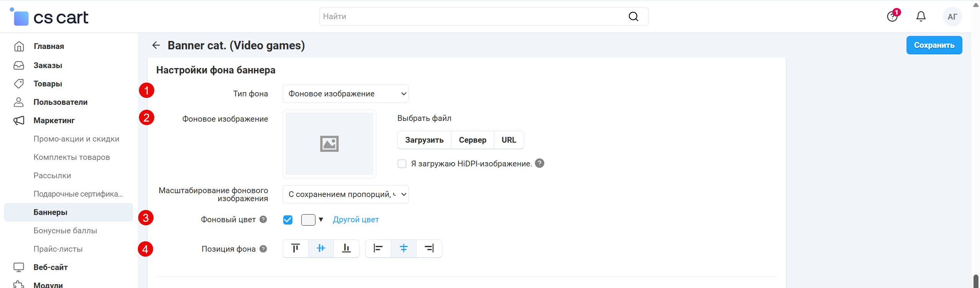Open Пользователи in the sidebar
The image size is (980, 288).
[x=60, y=102]
